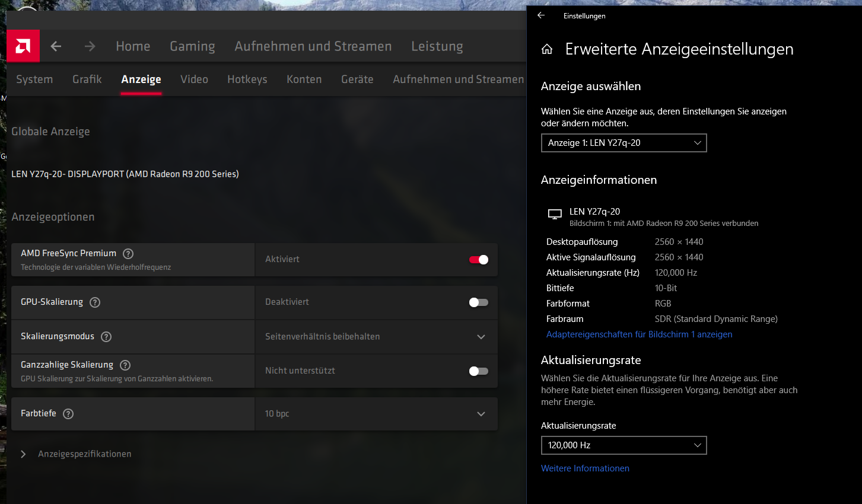Open the Geräte subtab
862x504 pixels.
click(357, 79)
